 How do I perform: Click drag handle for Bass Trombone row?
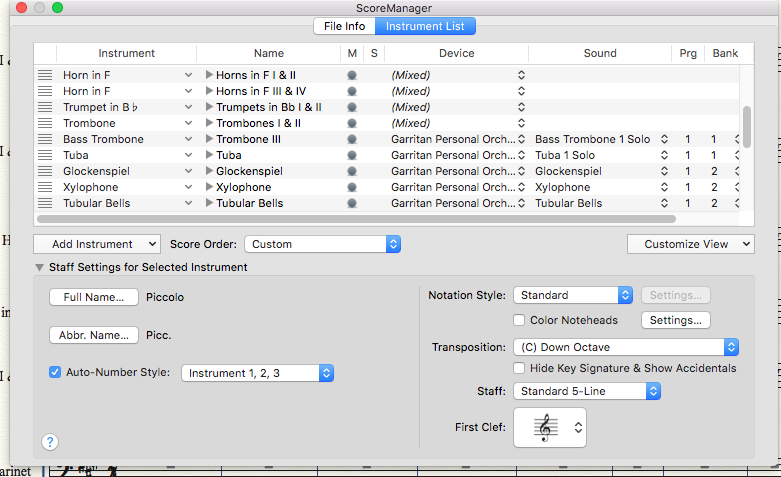[x=45, y=140]
